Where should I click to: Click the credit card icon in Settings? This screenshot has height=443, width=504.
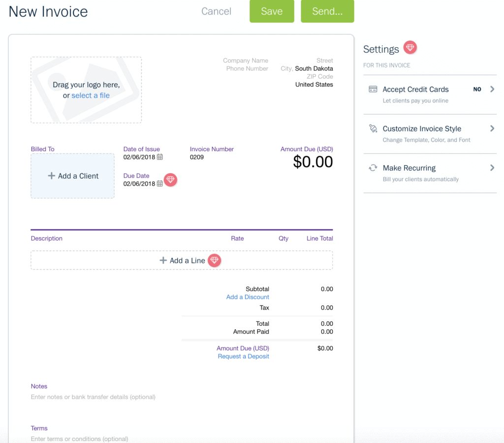coord(373,89)
